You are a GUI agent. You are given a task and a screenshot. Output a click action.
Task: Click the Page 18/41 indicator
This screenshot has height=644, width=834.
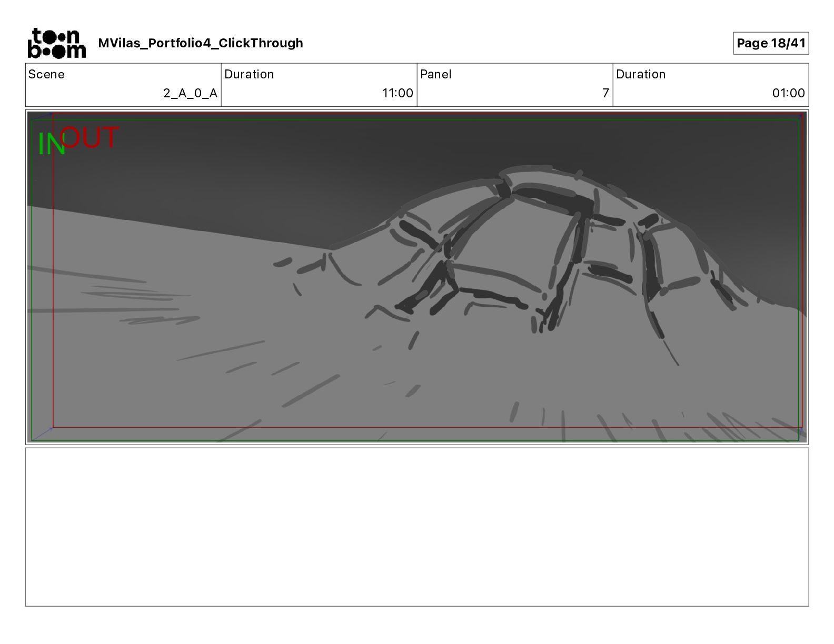pyautogui.click(x=771, y=43)
